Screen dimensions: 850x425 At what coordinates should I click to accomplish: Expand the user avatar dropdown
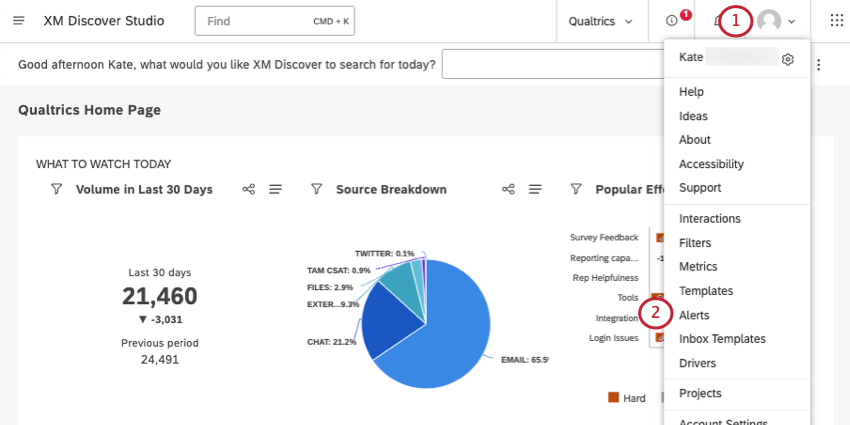[777, 21]
